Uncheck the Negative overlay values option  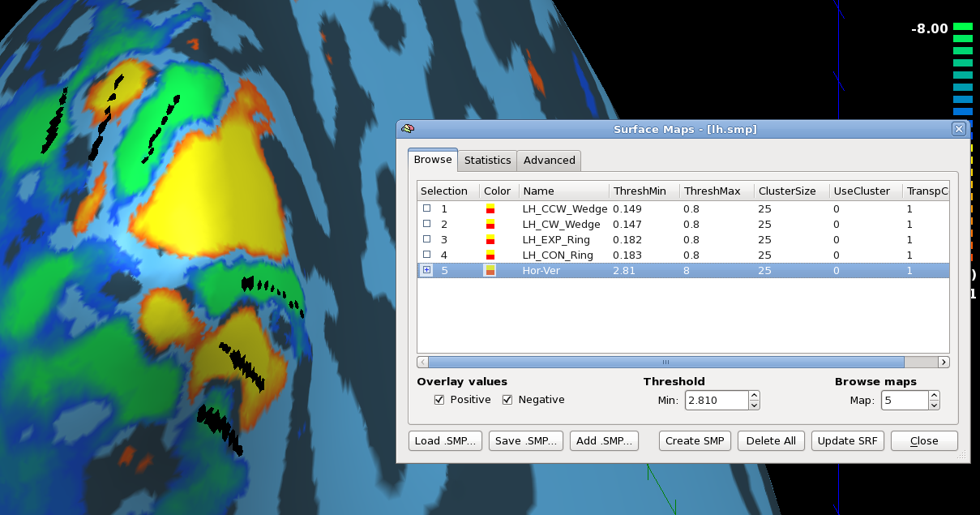506,399
